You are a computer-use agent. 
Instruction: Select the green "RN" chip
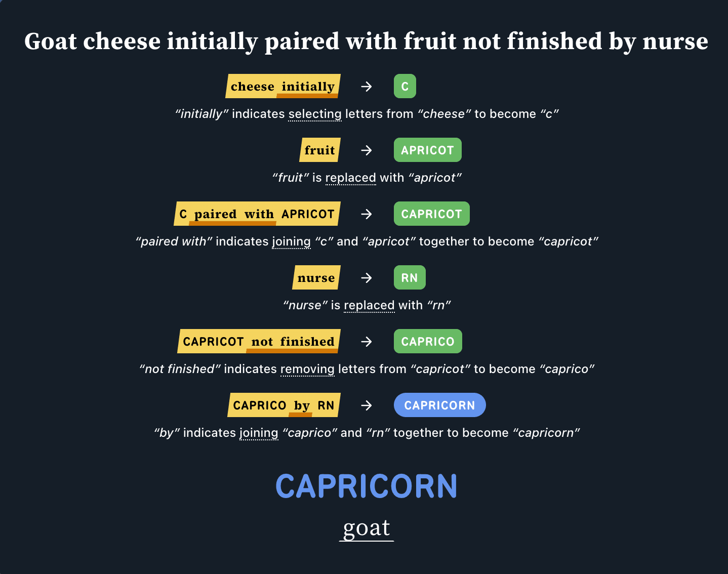click(410, 278)
